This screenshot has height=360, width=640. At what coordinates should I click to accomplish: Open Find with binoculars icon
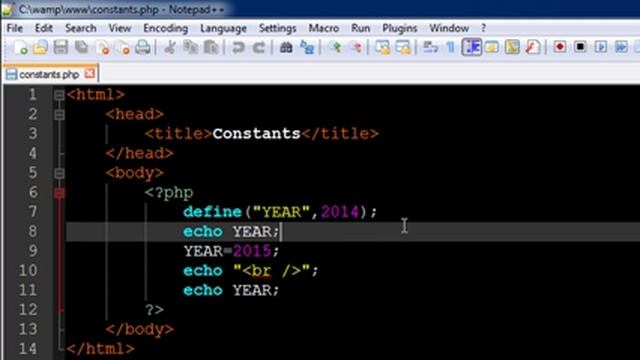pyautogui.click(x=286, y=47)
